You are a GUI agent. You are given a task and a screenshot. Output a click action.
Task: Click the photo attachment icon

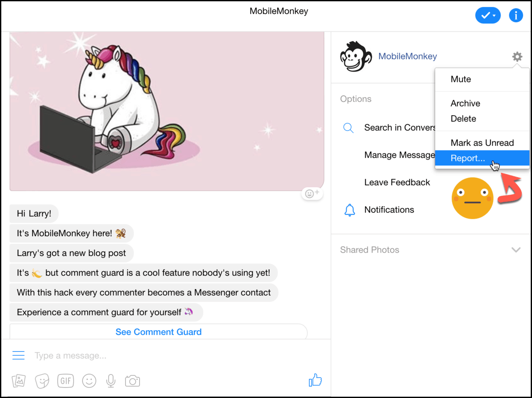click(x=19, y=381)
